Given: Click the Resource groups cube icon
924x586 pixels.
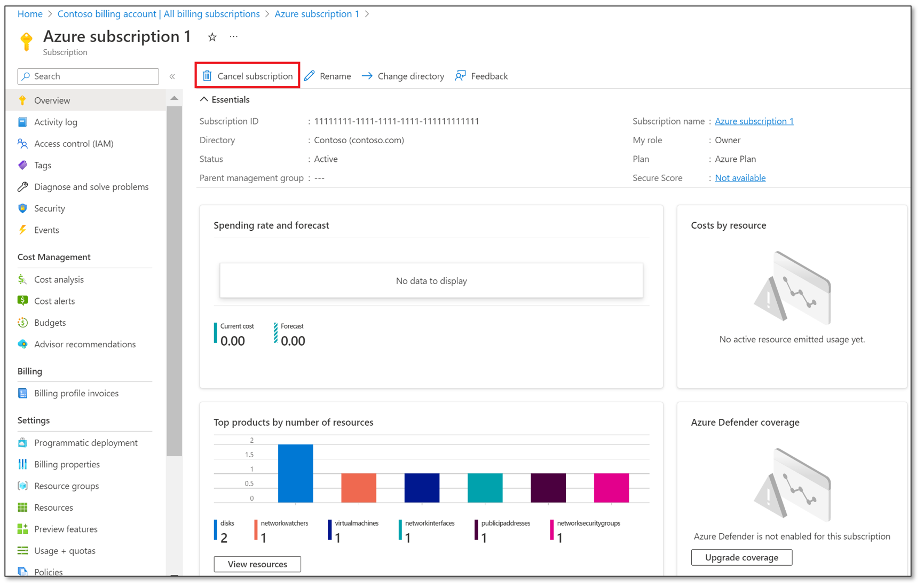Looking at the screenshot, I should (22, 486).
